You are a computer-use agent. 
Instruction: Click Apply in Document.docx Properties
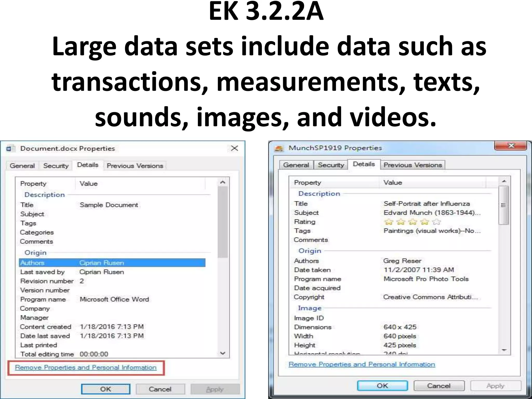(x=215, y=389)
